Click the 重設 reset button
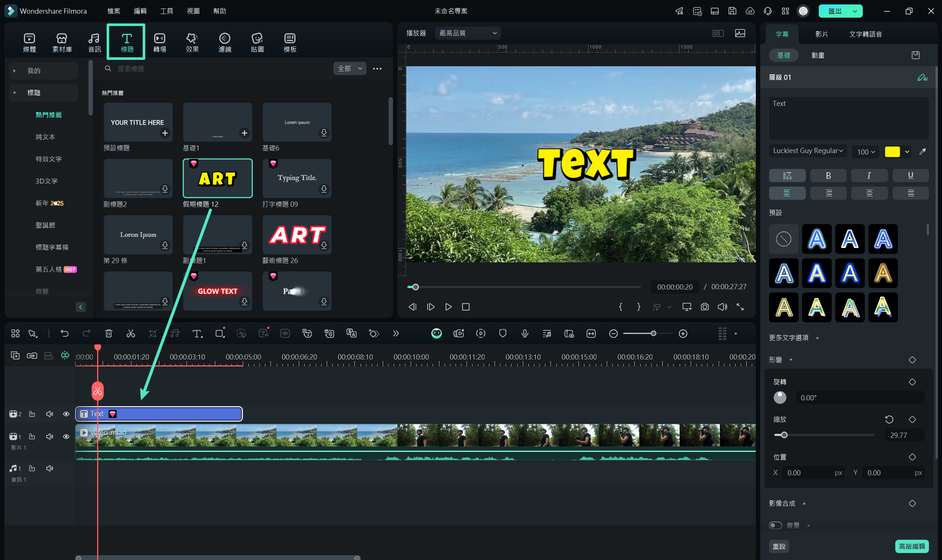The image size is (942, 560). tap(779, 546)
